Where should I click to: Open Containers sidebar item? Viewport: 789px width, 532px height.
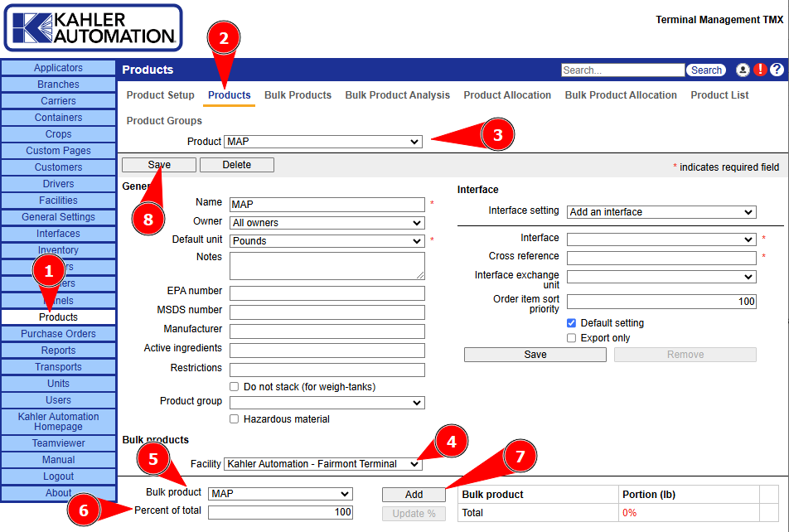click(58, 118)
